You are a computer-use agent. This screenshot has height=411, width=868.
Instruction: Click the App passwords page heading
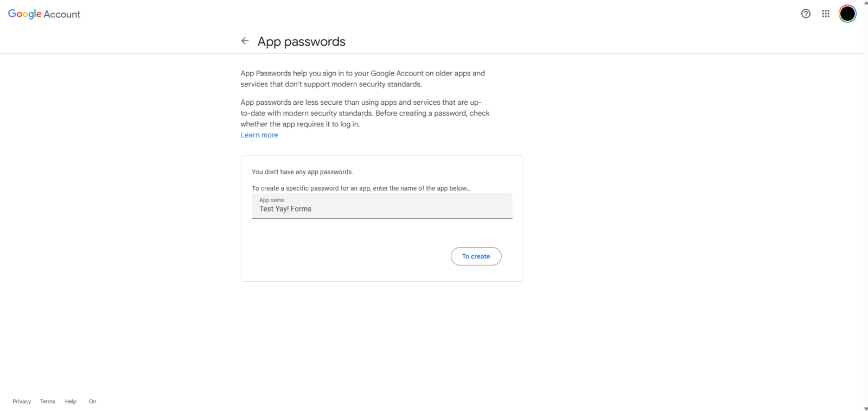coord(301,42)
